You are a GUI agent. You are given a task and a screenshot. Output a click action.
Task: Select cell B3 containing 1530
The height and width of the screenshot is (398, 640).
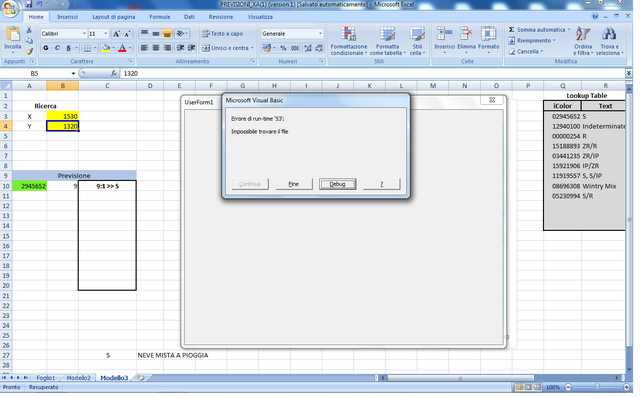pos(62,116)
